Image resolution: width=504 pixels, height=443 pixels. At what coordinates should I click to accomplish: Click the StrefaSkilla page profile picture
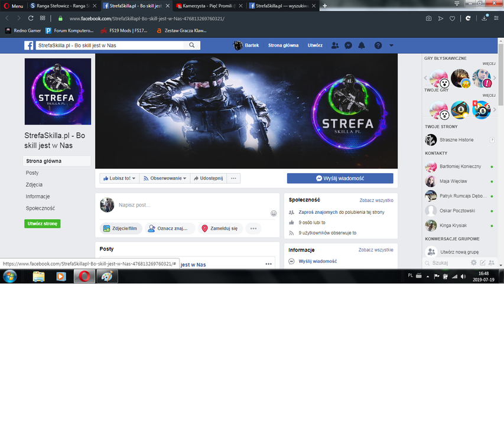(58, 92)
